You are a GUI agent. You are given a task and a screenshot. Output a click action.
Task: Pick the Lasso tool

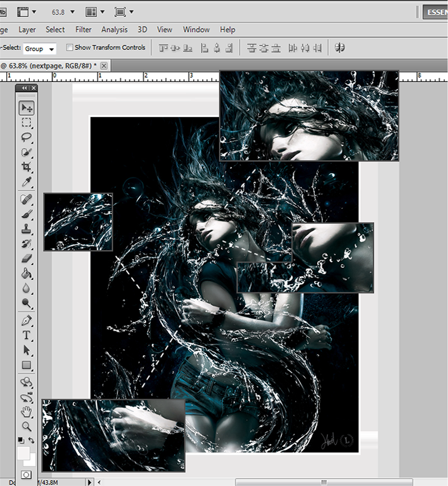pyautogui.click(x=26, y=137)
